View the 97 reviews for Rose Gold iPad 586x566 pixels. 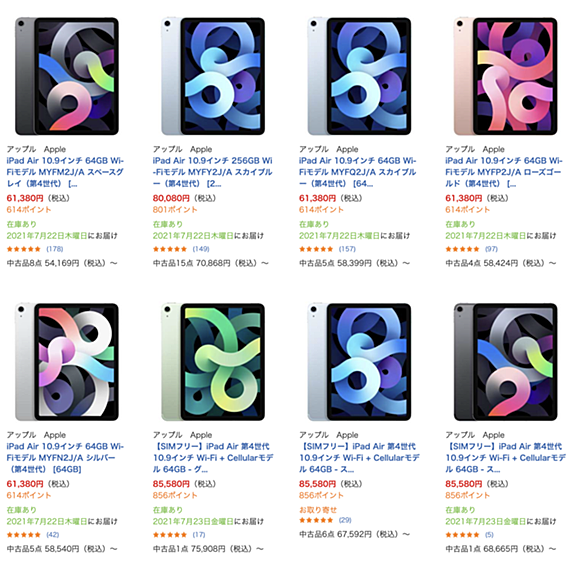[491, 249]
